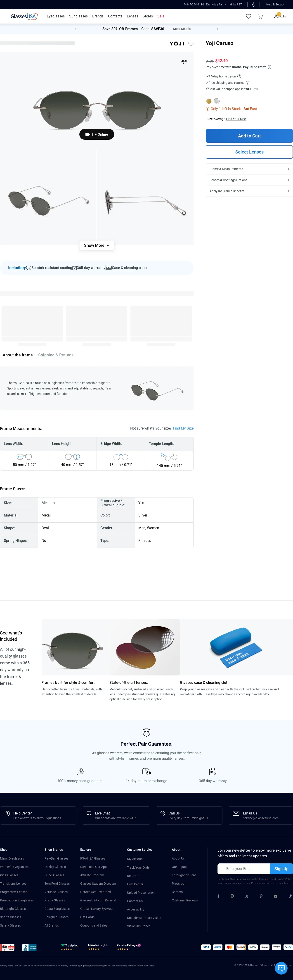Viewport: 293px width, 980px height.
Task: Open Ray-Ban Glasses footer link
Action: pyautogui.click(x=56, y=858)
